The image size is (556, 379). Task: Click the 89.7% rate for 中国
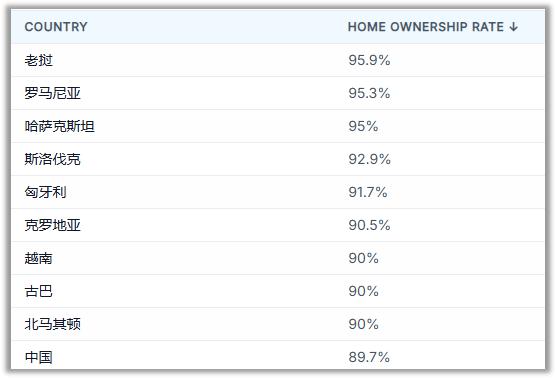click(369, 357)
